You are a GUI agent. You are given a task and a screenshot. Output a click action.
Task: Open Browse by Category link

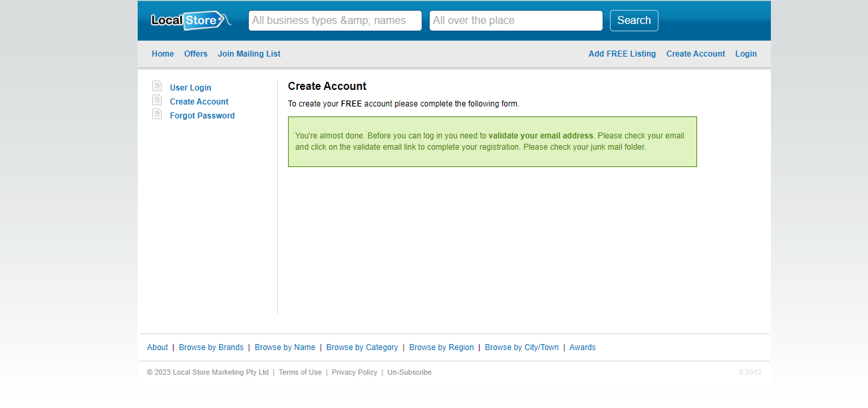pos(362,347)
